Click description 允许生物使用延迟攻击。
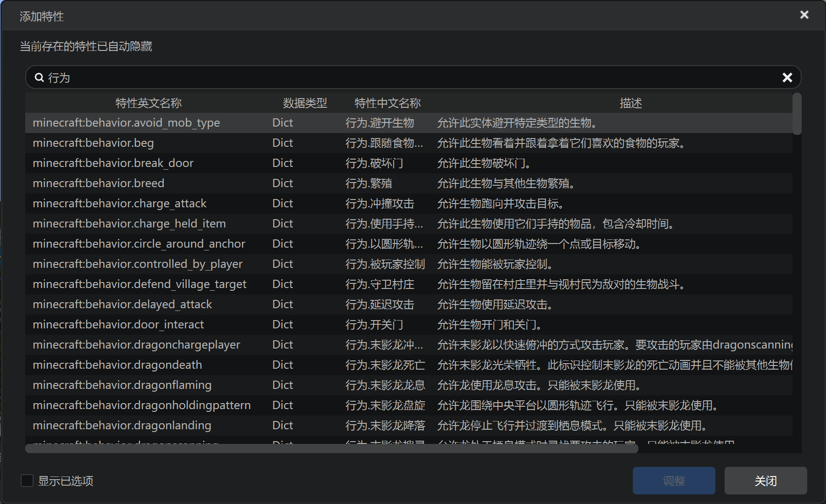This screenshot has height=504, width=826. point(495,305)
